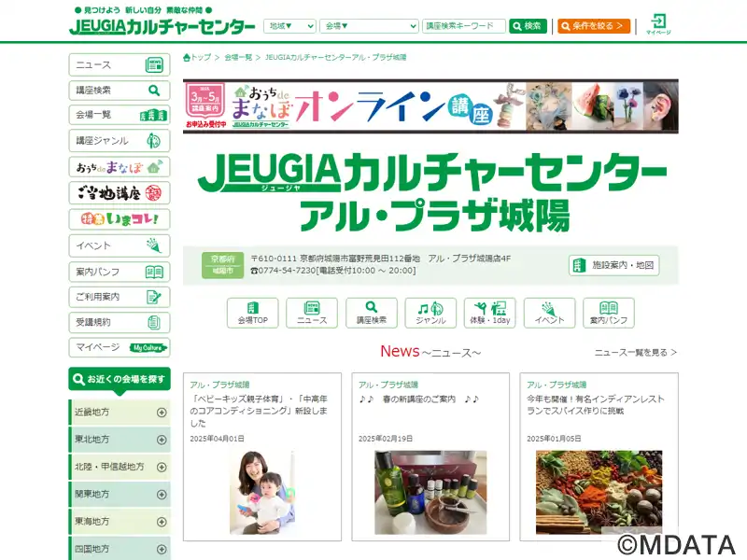
Task: Open マイページ My Culture sidebar item
Action: pos(120,347)
